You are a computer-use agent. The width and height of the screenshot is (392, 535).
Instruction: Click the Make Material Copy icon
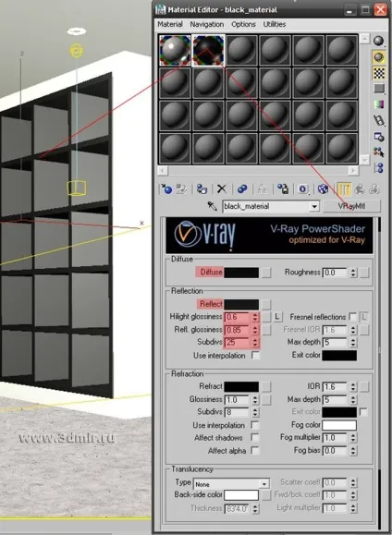(242, 188)
